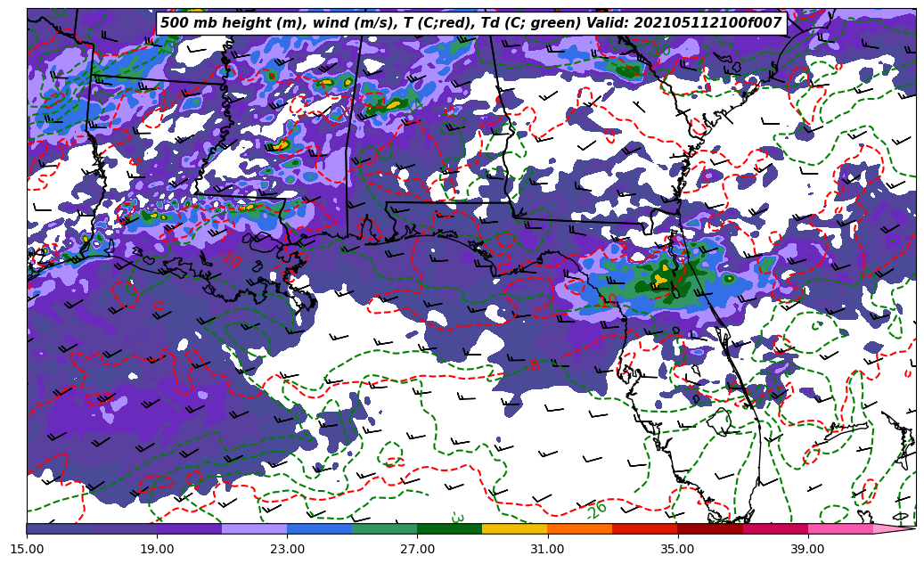Click the plot title text box
The image size is (924, 564).
tap(470, 23)
